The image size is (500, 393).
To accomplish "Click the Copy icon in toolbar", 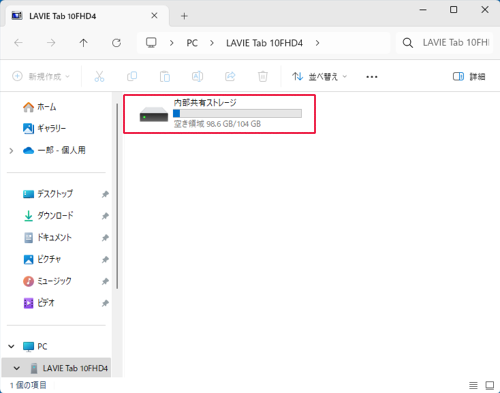I will 132,77.
